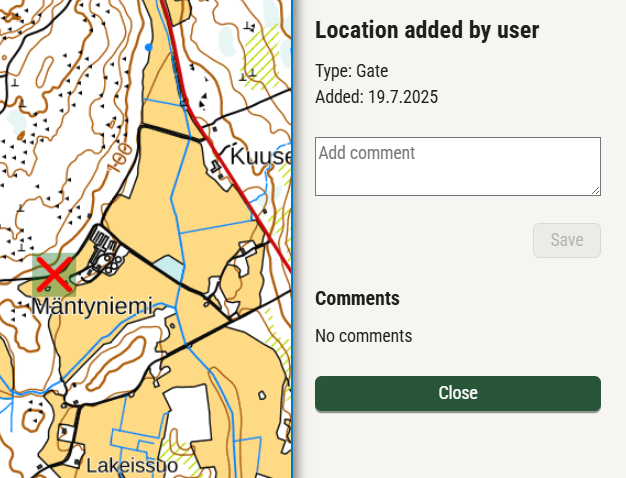Click the Comments section heading
This screenshot has height=478, width=626.
pos(357,298)
